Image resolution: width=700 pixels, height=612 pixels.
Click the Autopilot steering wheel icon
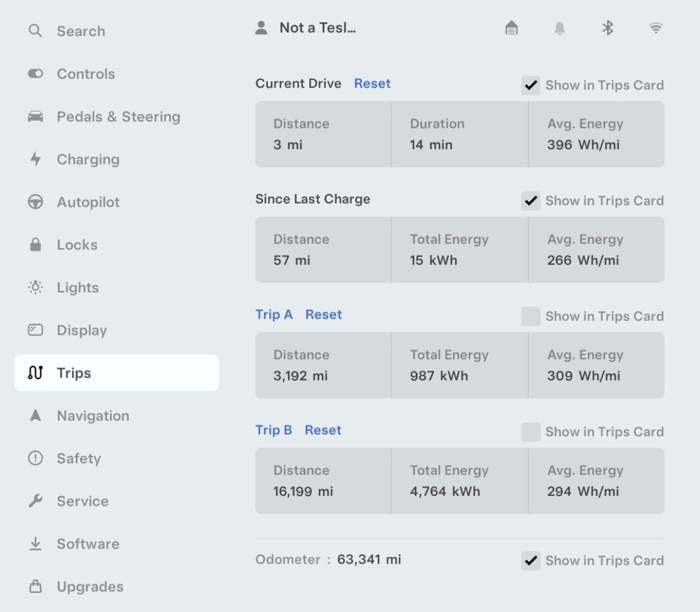click(x=36, y=202)
